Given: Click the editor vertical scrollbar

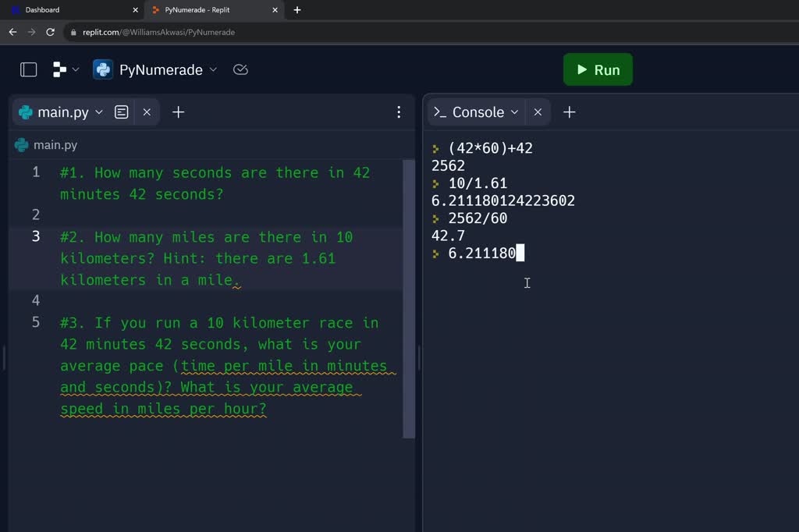Looking at the screenshot, I should point(409,296).
